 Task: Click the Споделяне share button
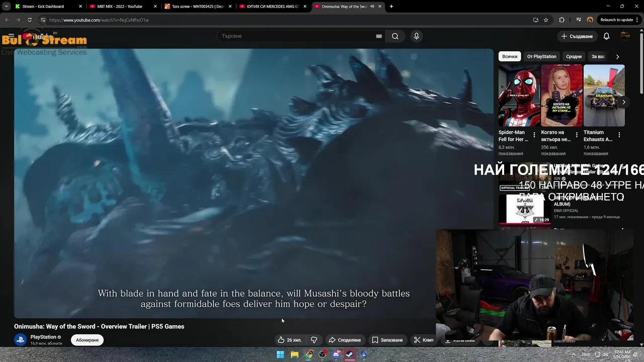coord(345,340)
